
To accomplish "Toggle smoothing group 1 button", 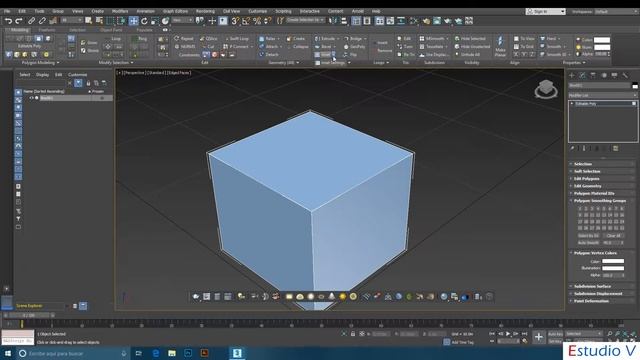I will click(x=580, y=209).
